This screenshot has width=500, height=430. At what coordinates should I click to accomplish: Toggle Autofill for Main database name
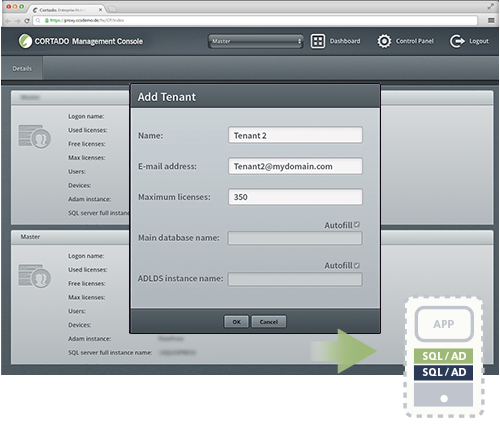357,224
